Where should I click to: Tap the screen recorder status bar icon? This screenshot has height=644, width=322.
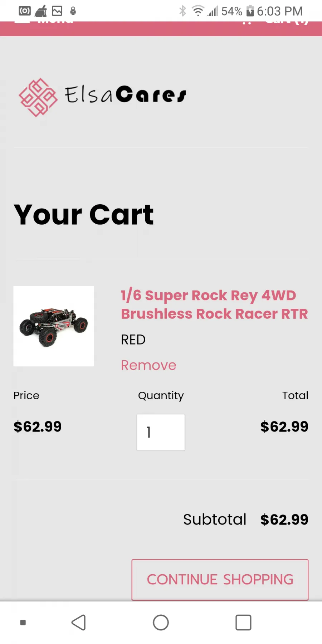(x=25, y=11)
